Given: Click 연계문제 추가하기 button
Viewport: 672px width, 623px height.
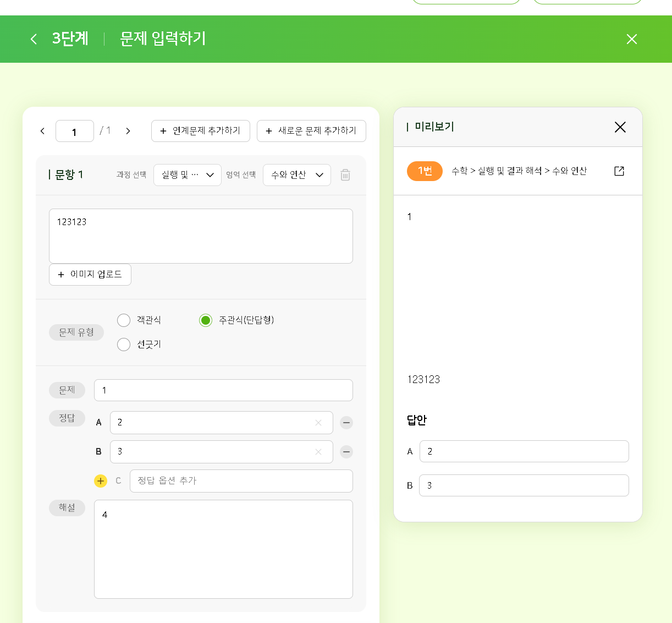Looking at the screenshot, I should point(201,131).
